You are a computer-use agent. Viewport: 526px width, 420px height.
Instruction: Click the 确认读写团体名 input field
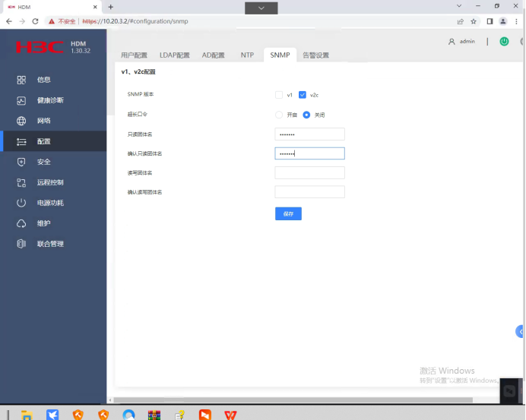[309, 192]
